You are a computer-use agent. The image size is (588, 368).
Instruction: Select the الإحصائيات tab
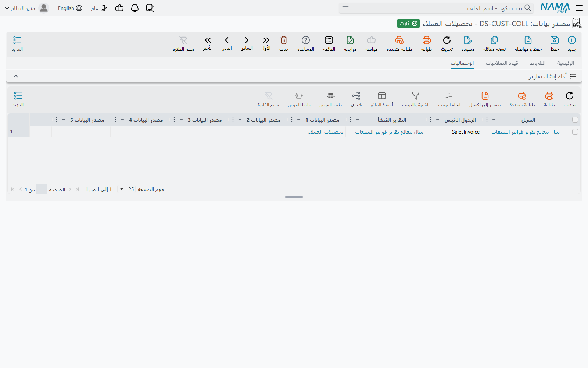point(462,63)
